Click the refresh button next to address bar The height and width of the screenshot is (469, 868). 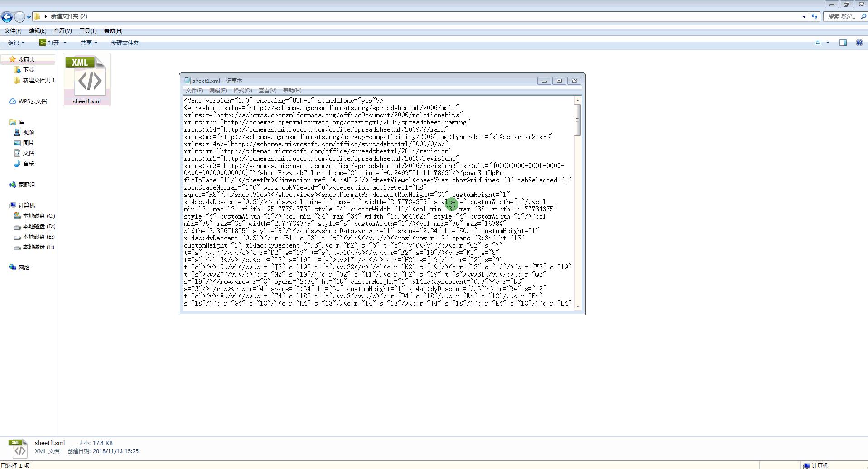coord(815,17)
